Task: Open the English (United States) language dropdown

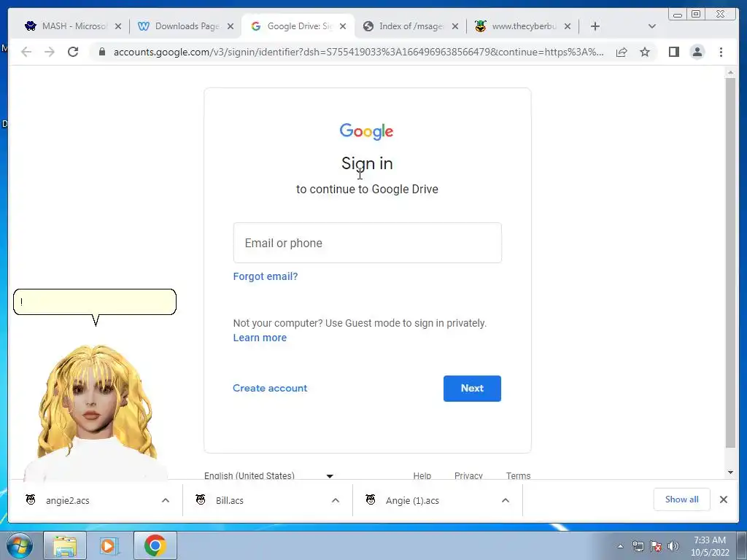Action: pyautogui.click(x=268, y=475)
